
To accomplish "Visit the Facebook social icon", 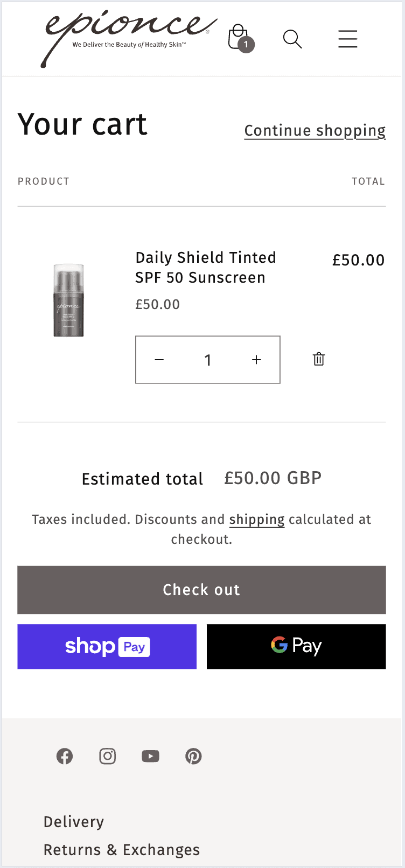I will [65, 756].
